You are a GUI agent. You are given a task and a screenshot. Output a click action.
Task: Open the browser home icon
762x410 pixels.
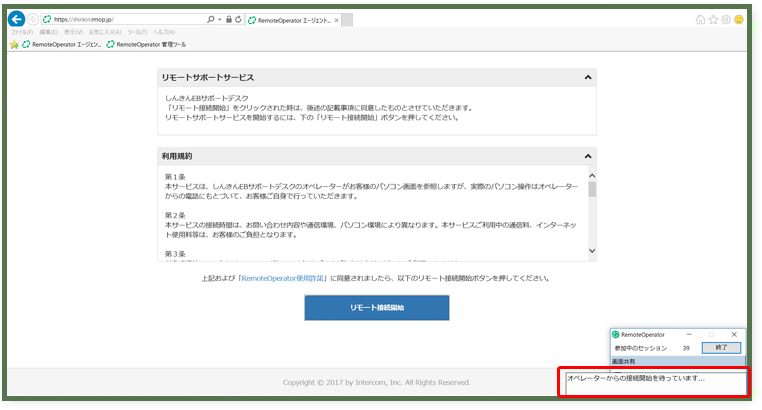[x=701, y=19]
